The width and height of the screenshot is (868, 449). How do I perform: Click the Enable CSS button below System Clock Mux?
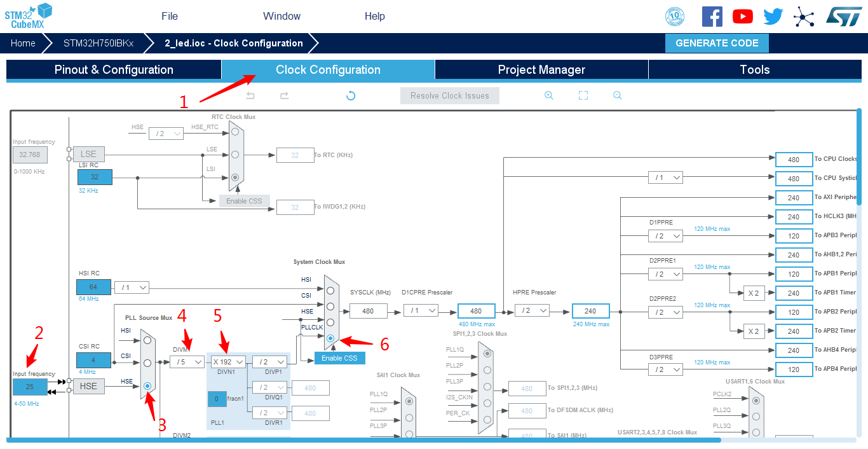point(339,358)
